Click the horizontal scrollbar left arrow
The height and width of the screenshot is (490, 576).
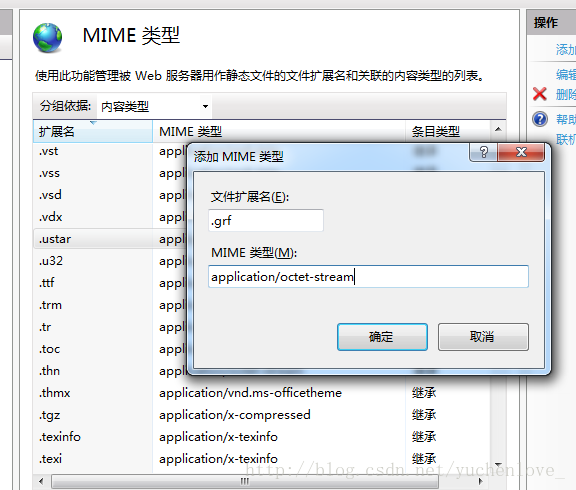(x=41, y=481)
